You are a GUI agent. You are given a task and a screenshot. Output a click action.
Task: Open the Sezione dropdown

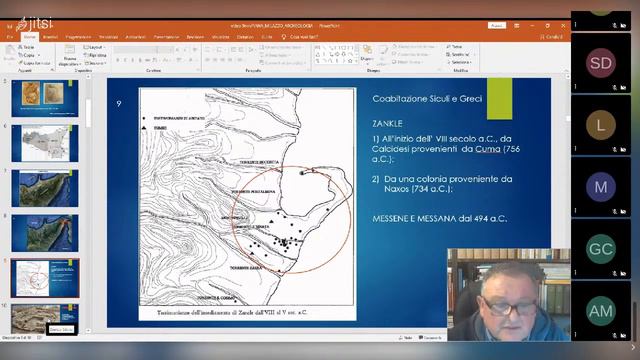(95, 63)
